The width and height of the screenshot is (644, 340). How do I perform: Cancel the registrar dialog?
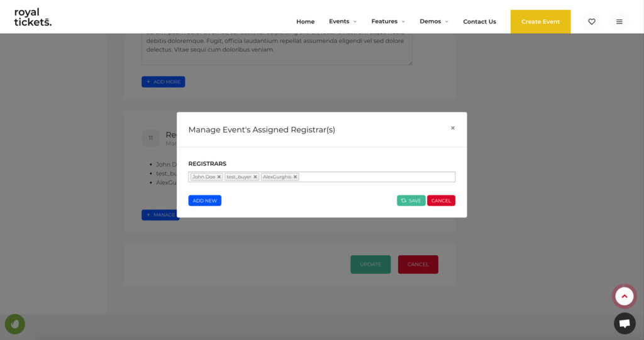441,201
